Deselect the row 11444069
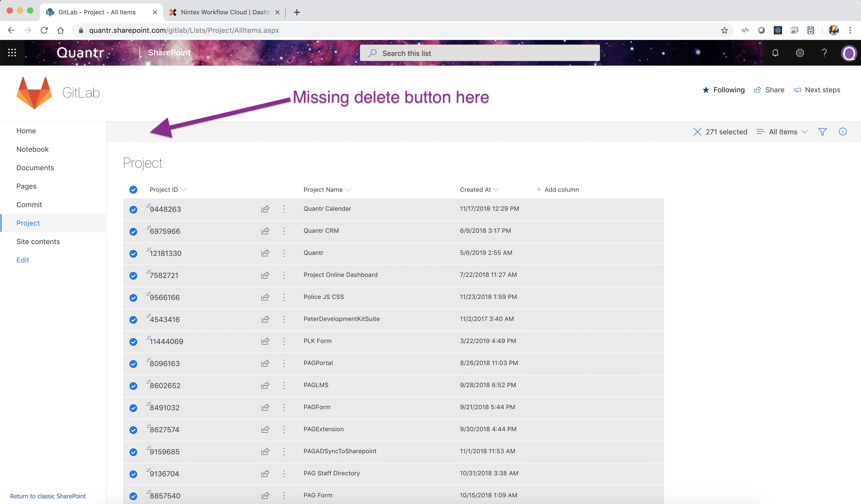Viewport: 861px width, 504px height. [x=133, y=342]
